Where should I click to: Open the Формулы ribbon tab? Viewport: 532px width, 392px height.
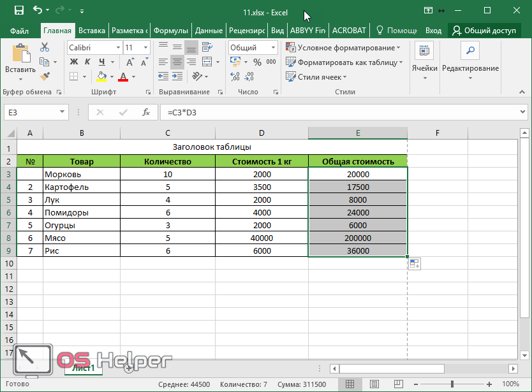(170, 30)
